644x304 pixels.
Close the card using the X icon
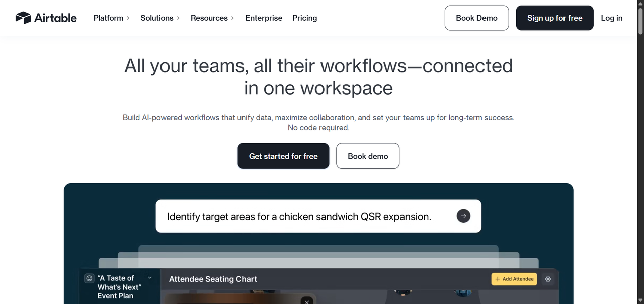307,301
